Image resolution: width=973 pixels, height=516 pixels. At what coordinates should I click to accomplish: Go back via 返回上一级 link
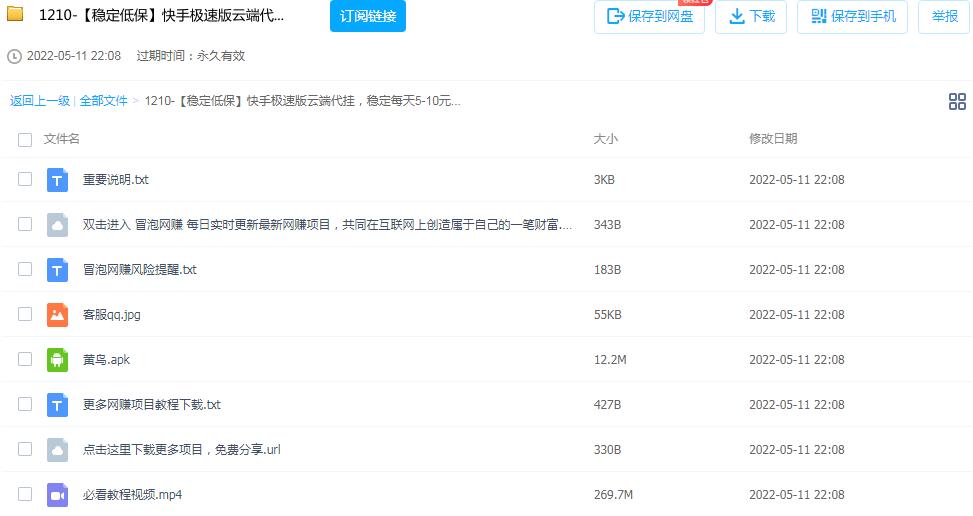click(40, 101)
